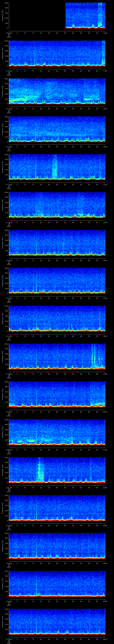The height and width of the screenshot is (644, 114).
Task: Click the spectrogram panel starting at 13:09:00
Action: pos(57,16)
